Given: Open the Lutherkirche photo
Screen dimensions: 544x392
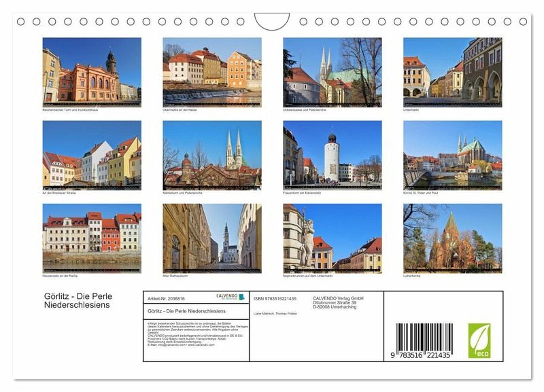Looking at the screenshot, I should coord(452,238).
